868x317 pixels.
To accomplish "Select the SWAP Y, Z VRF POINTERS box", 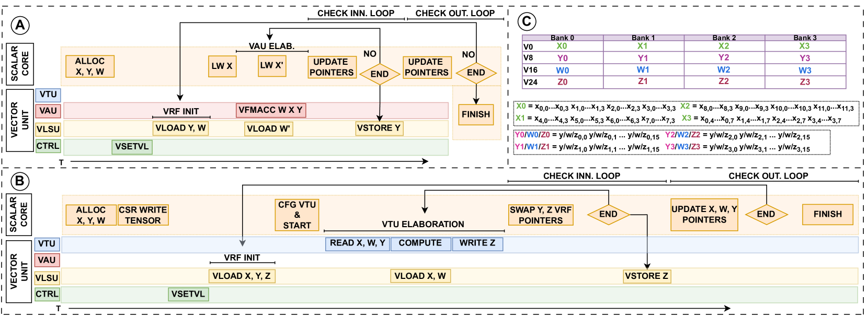I will tap(541, 215).
